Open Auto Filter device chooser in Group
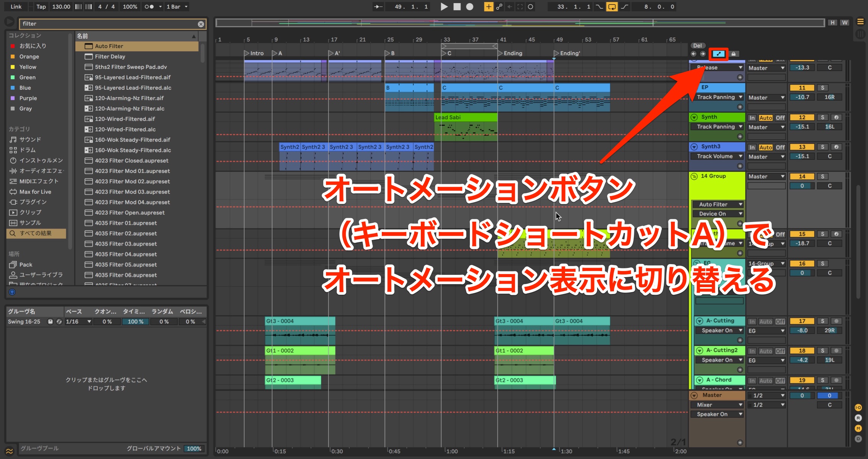 pos(718,204)
